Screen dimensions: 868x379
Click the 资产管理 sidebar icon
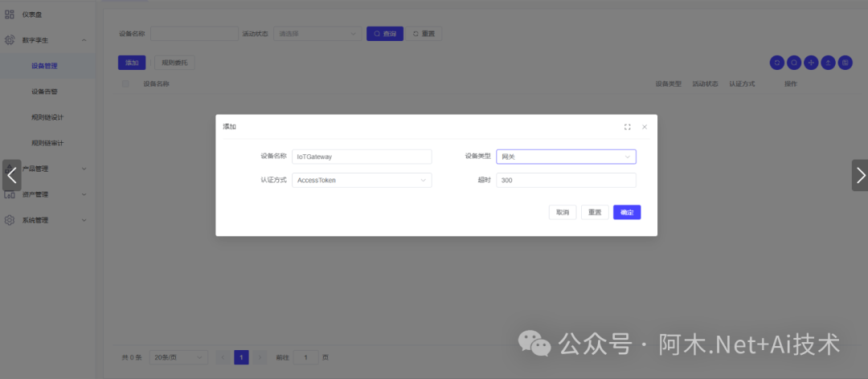tap(10, 194)
